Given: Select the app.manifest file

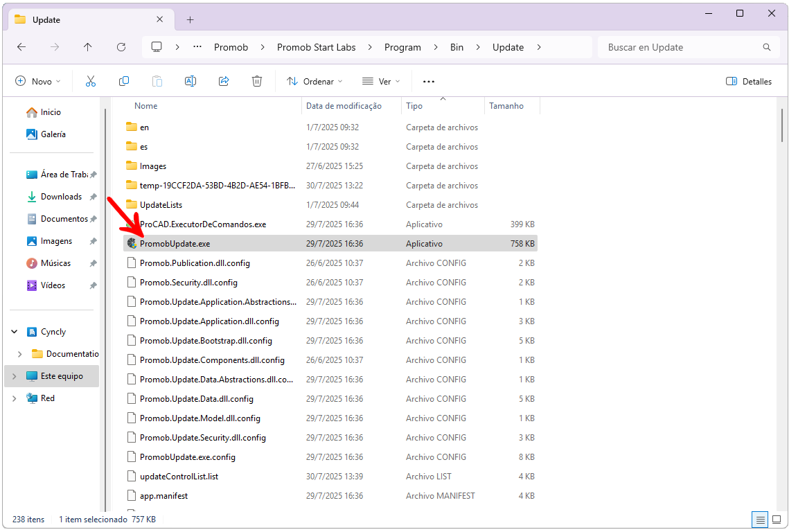Looking at the screenshot, I should pyautogui.click(x=330, y=496).
